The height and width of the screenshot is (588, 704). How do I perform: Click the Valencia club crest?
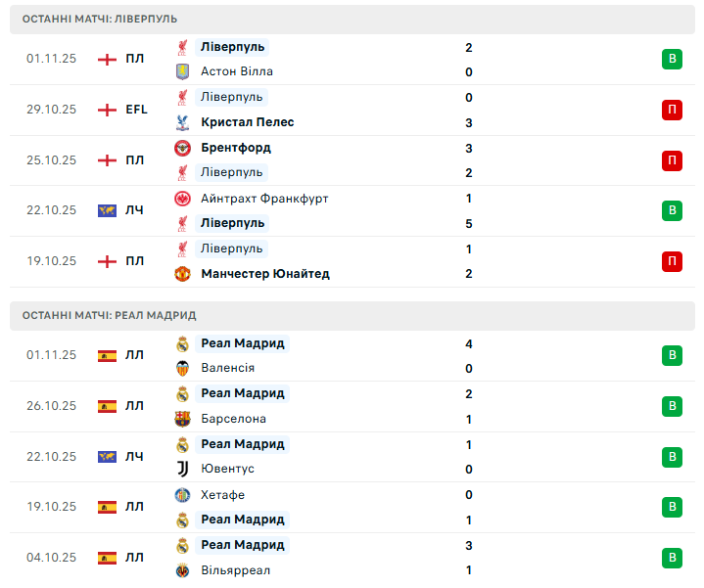[x=182, y=368]
